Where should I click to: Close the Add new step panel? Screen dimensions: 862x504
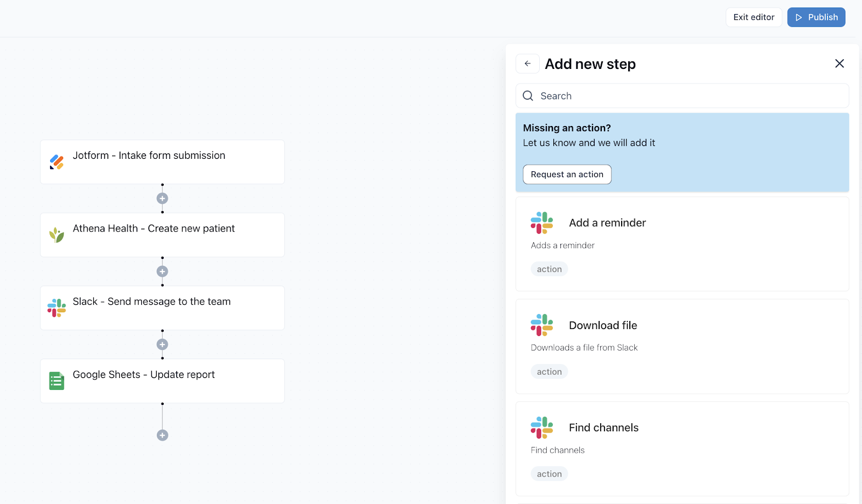tap(839, 64)
